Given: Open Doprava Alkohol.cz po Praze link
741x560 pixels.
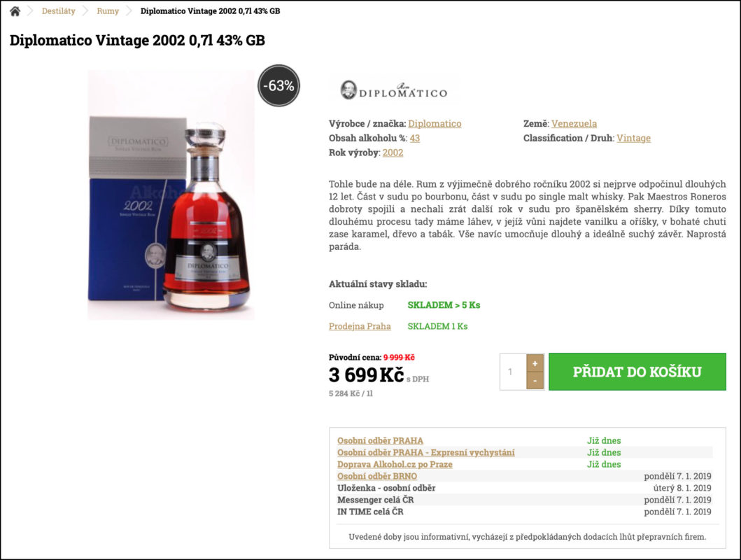Looking at the screenshot, I should pos(395,464).
